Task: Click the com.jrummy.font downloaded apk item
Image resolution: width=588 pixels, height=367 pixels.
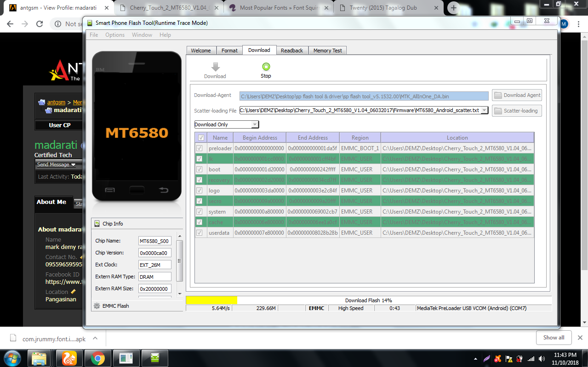Action: point(54,339)
